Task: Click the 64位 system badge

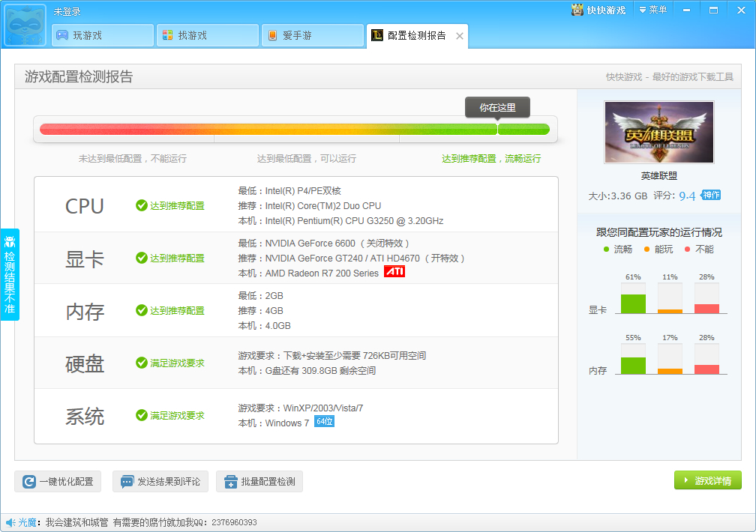Action: click(325, 422)
